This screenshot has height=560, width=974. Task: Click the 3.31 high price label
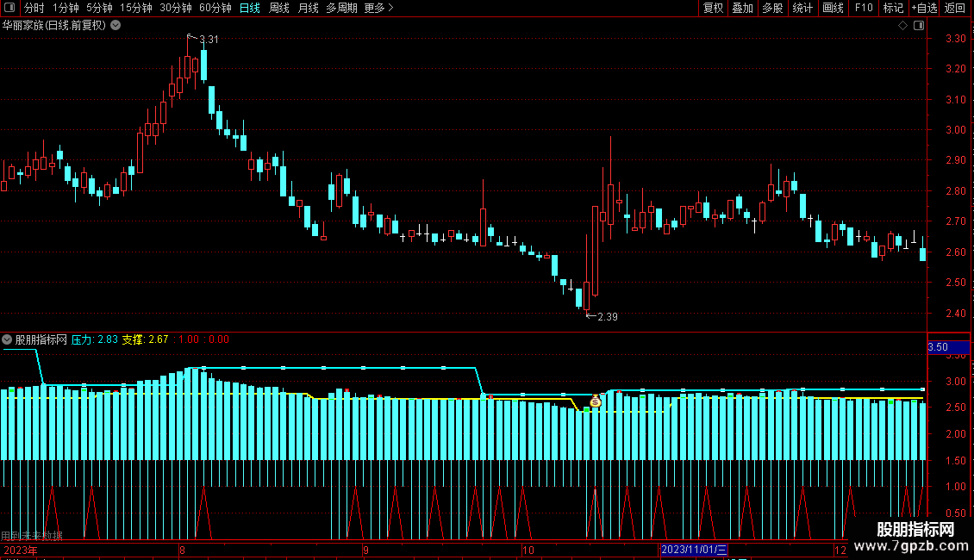click(209, 40)
